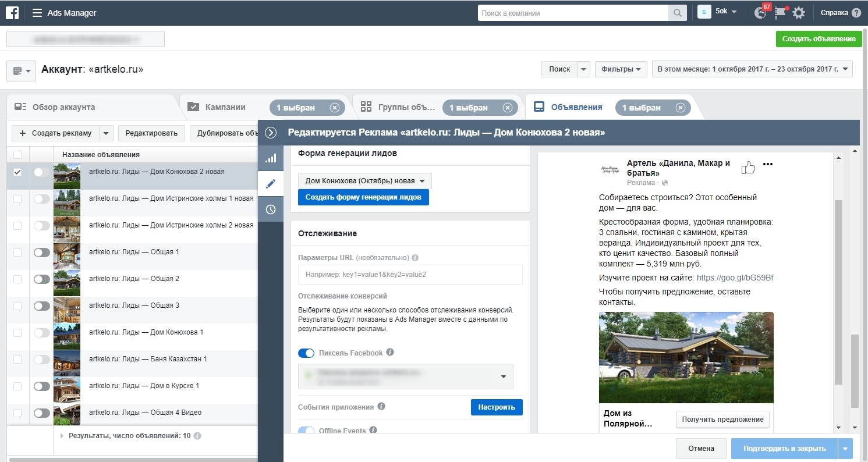This screenshot has height=462, width=868.
Task: Click the Подтвердить и закрыть button
Action: (784, 449)
